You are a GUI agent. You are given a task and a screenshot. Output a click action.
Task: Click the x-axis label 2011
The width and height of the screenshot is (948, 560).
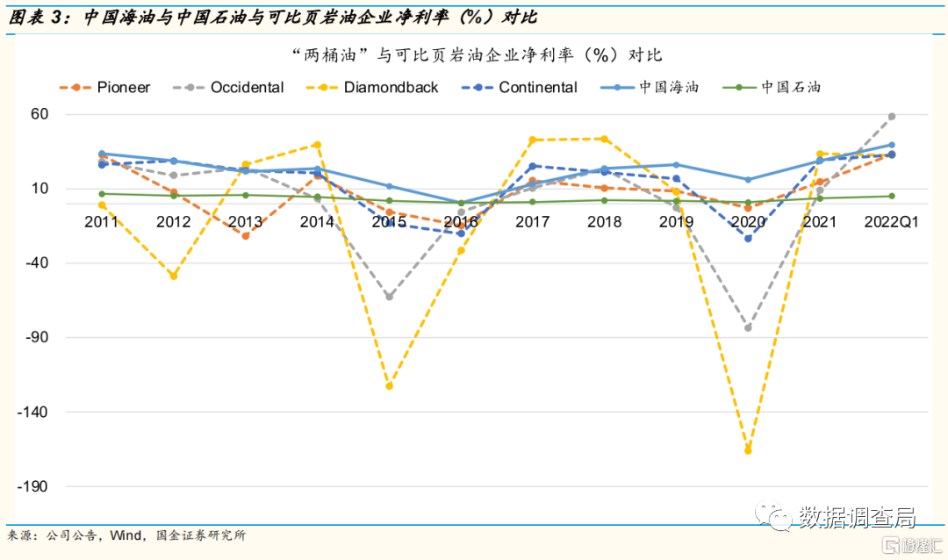tap(102, 222)
